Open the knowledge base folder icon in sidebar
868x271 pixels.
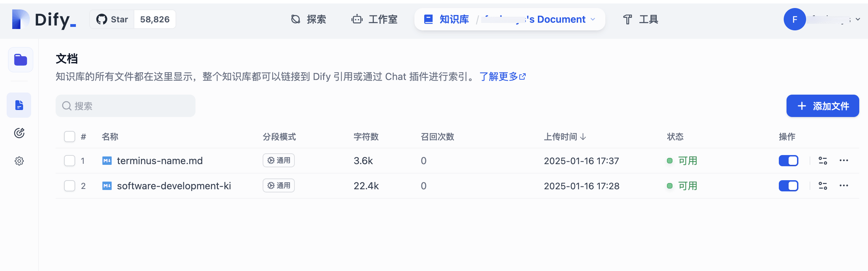(20, 60)
